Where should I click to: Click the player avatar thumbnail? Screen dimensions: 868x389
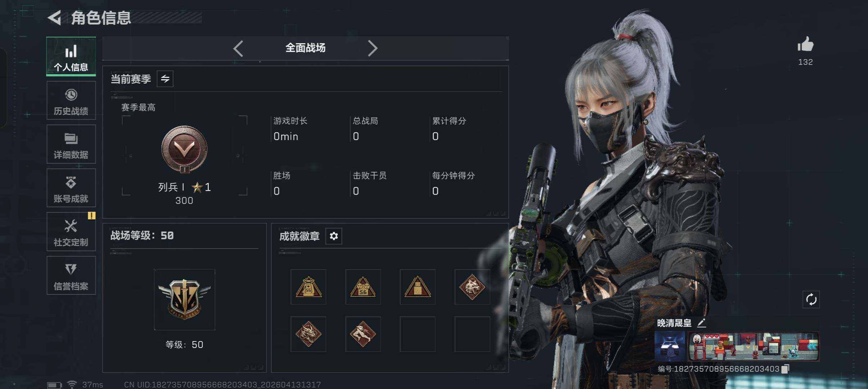click(670, 346)
